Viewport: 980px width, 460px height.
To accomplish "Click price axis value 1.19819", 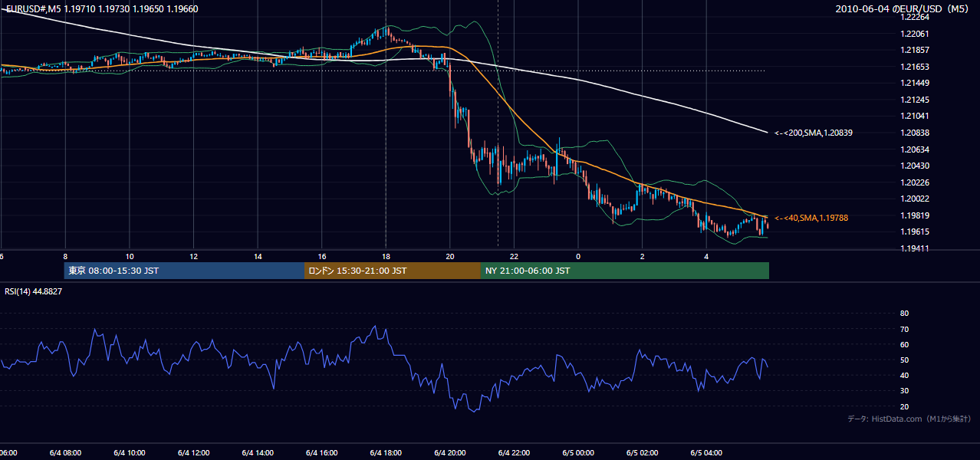I will pos(915,215).
